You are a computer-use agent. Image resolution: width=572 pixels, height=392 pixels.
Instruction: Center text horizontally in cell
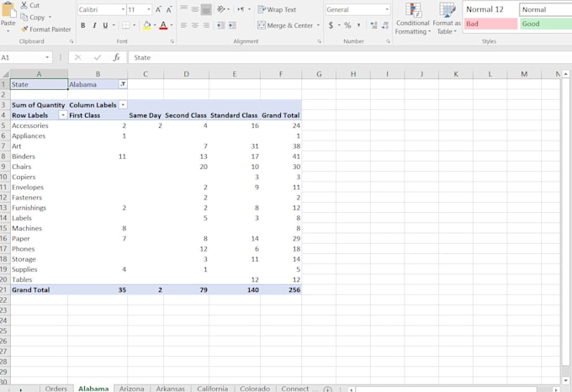coord(195,25)
